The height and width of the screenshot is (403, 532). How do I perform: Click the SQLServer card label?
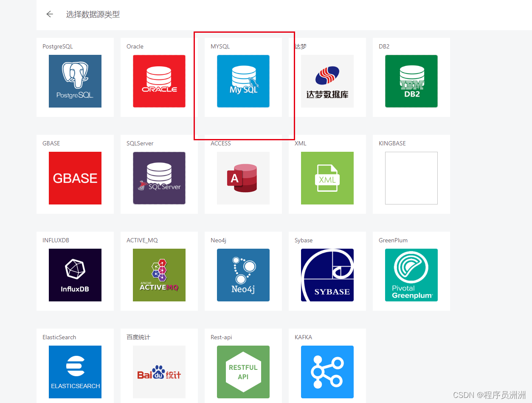pyautogui.click(x=140, y=143)
